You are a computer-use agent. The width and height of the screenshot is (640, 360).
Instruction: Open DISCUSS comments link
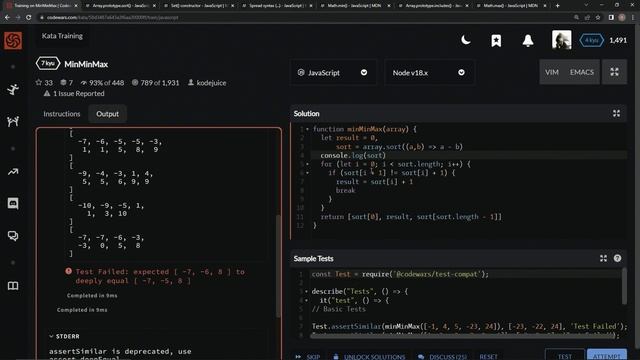pyautogui.click(x=442, y=356)
